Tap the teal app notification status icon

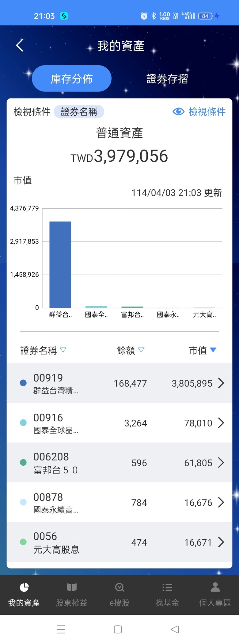(x=64, y=16)
